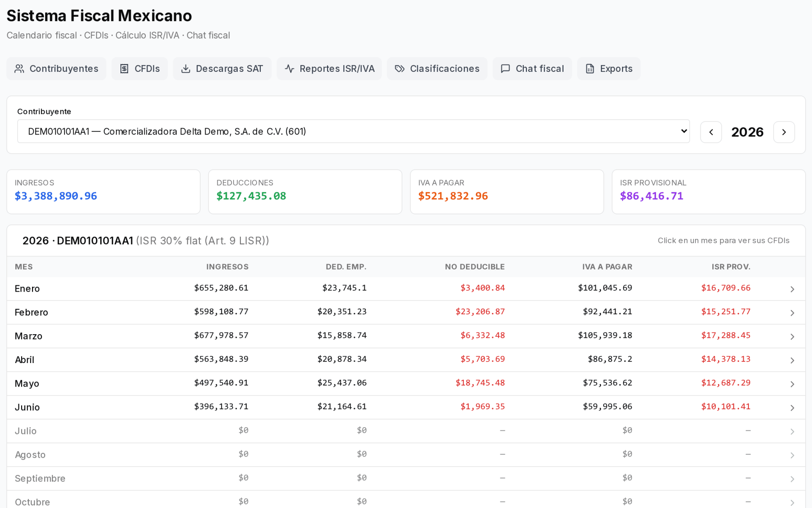Screen dimensions: 812x508
Task: Click the Descargas SAT download icon
Action: (185, 69)
